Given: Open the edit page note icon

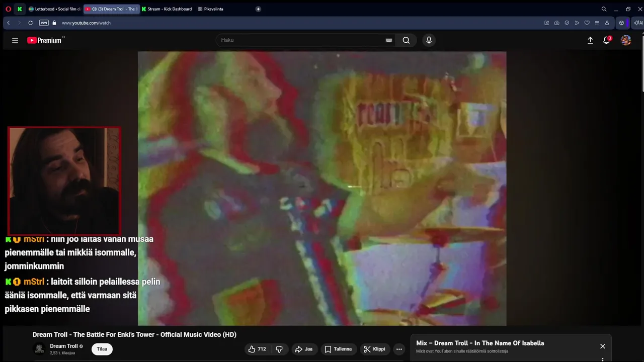Looking at the screenshot, I should (x=547, y=23).
